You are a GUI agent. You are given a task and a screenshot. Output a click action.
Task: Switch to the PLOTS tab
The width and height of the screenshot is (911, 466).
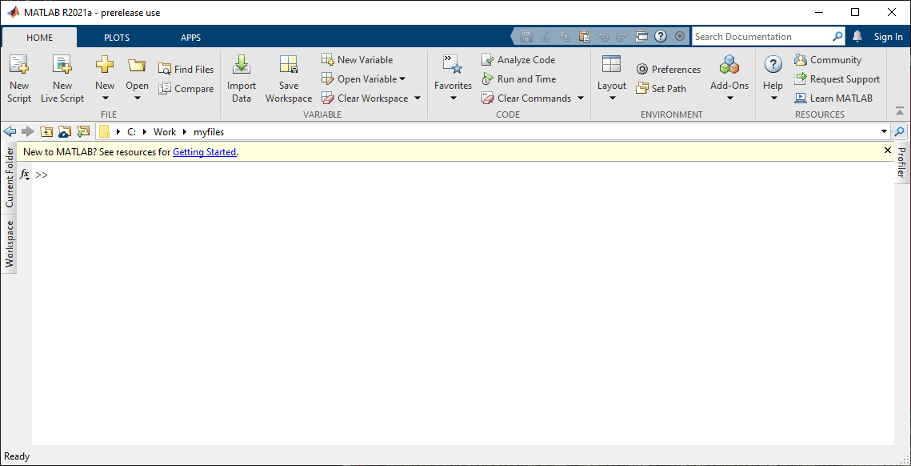coord(117,37)
